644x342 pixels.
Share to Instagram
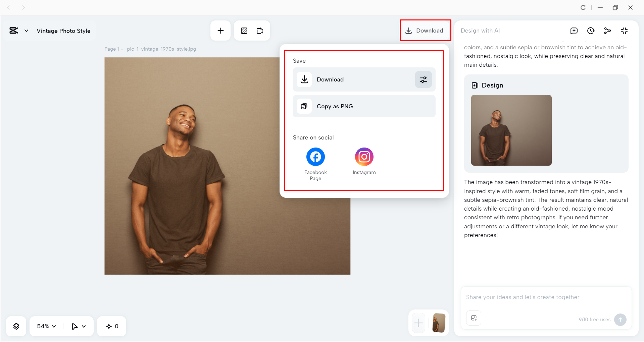click(x=364, y=161)
